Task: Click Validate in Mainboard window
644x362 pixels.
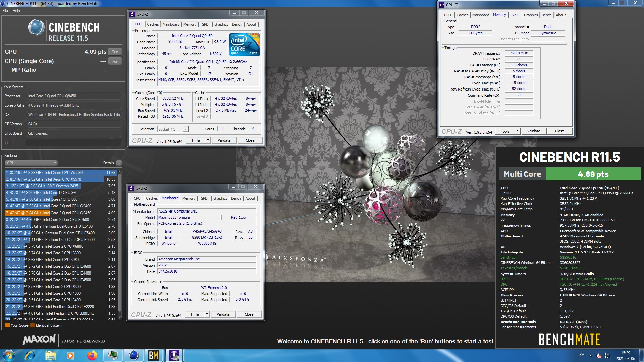Action: click(x=223, y=314)
